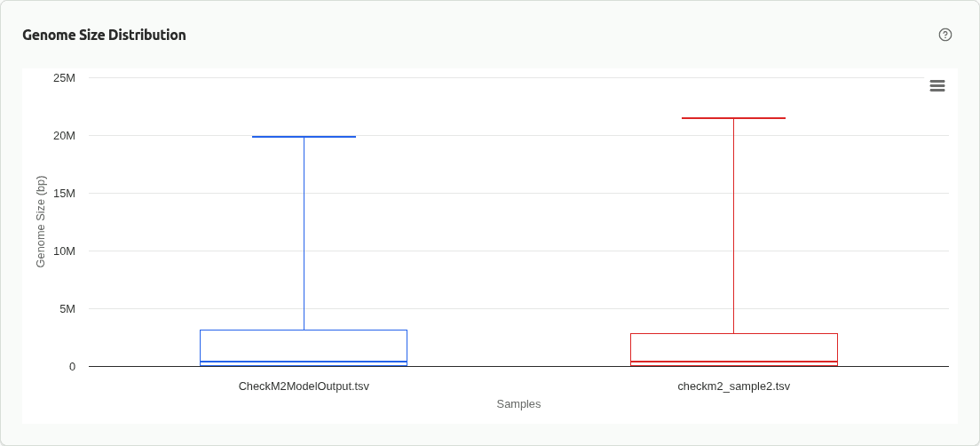Click the red median line
980x446 pixels.
(x=733, y=362)
